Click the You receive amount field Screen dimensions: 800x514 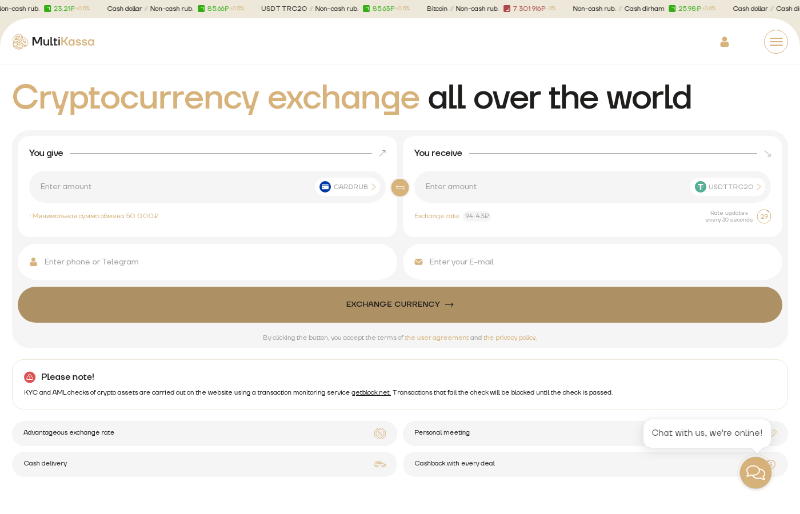pyautogui.click(x=550, y=187)
